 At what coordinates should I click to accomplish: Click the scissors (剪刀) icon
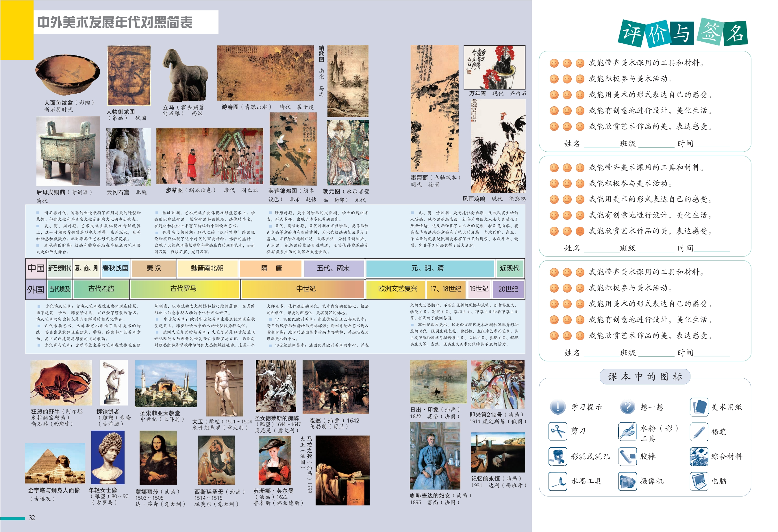click(557, 431)
